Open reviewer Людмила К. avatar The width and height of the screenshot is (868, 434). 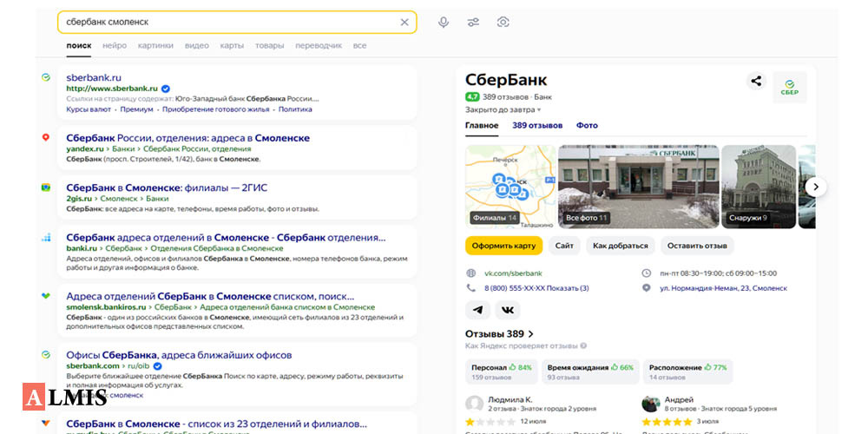(475, 404)
